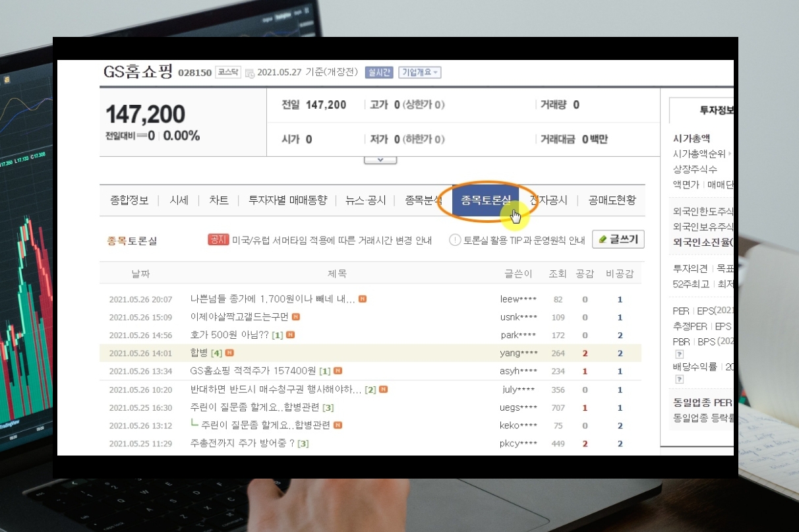Expand the quote details chevron below price panel
This screenshot has width=799, height=532.
point(380,159)
